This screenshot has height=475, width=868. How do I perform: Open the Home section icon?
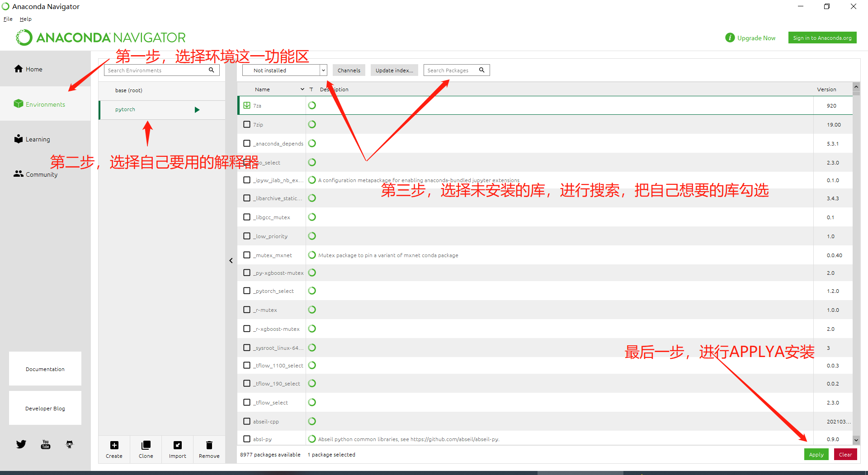tap(19, 69)
